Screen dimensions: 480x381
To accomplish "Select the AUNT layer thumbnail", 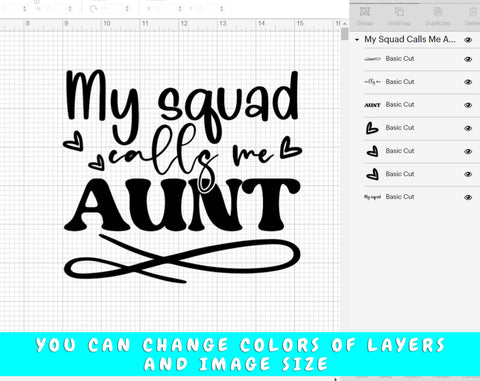I will (372, 105).
